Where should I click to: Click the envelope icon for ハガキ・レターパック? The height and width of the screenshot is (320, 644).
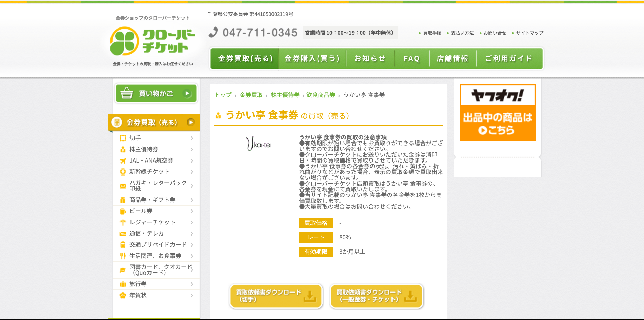[x=123, y=186]
